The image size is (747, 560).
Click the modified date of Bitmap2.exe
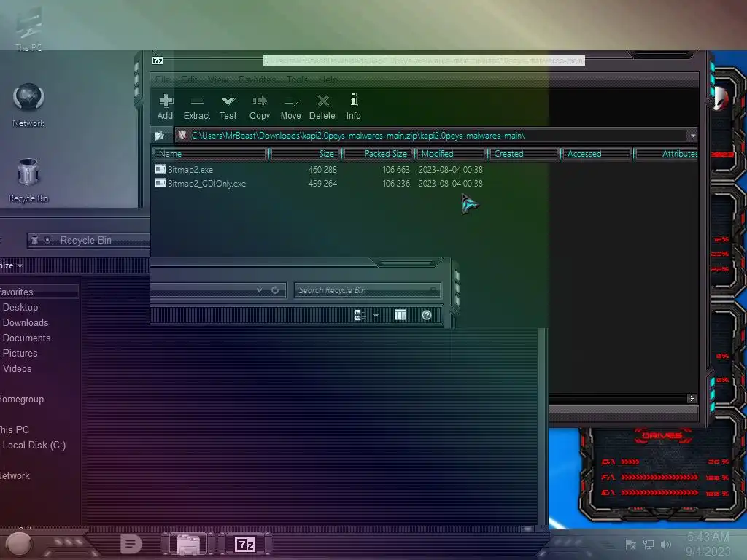point(451,169)
